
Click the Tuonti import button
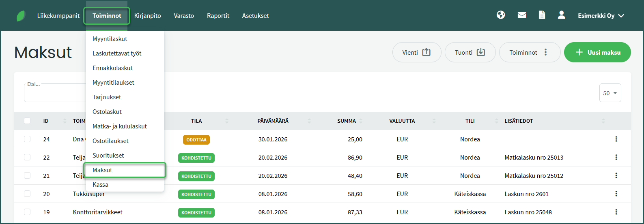coord(470,52)
